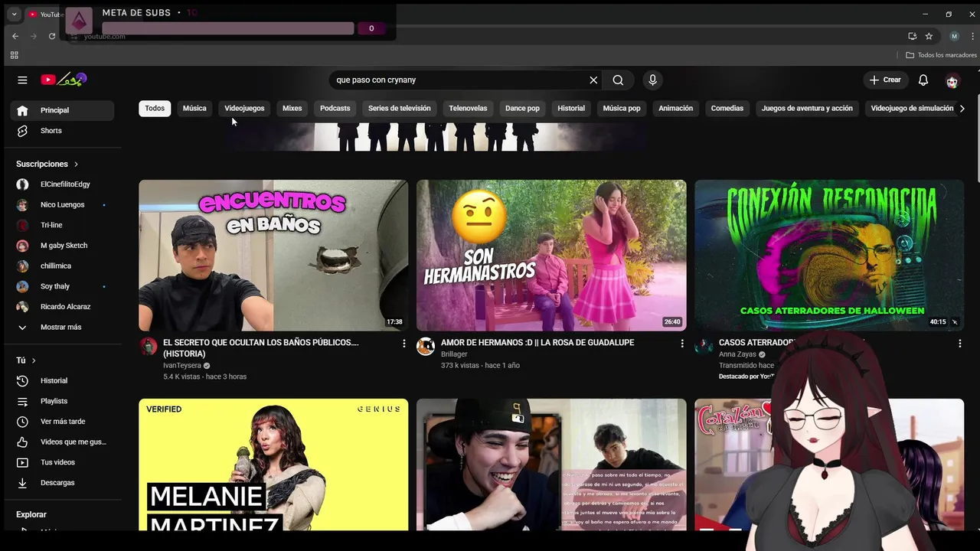Open options for Amor de Hermanos video
Screen dimensions: 980x551
pos(682,344)
